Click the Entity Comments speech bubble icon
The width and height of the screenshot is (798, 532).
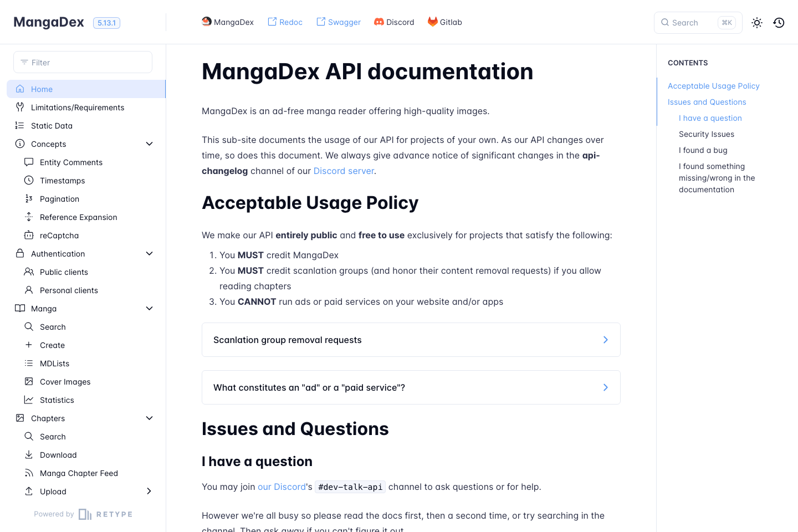click(29, 162)
